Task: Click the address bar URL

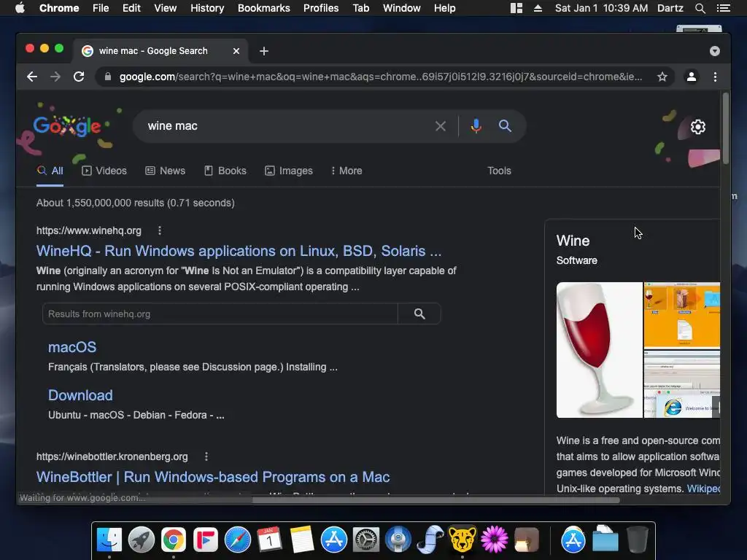Action: 380,77
